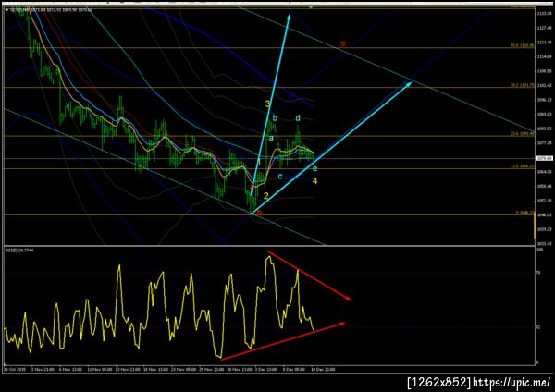
Task: Click the chart title dropdown triangle at top-left
Action: pos(7,10)
